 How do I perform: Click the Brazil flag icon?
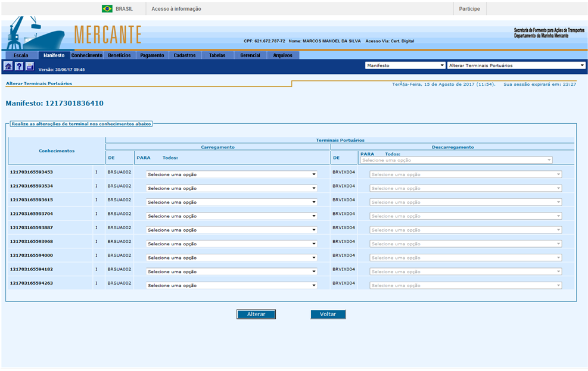pyautogui.click(x=107, y=9)
